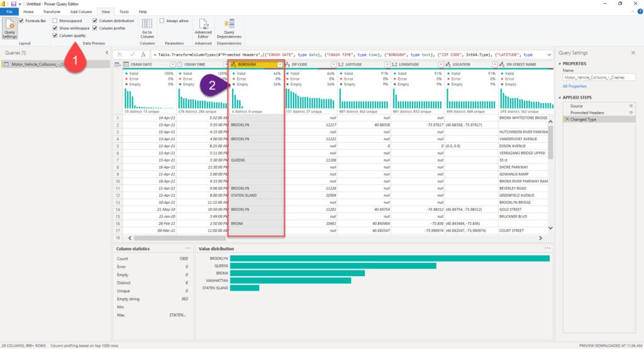
Task: Click the data grid horizontal scrollbar
Action: pos(179,238)
